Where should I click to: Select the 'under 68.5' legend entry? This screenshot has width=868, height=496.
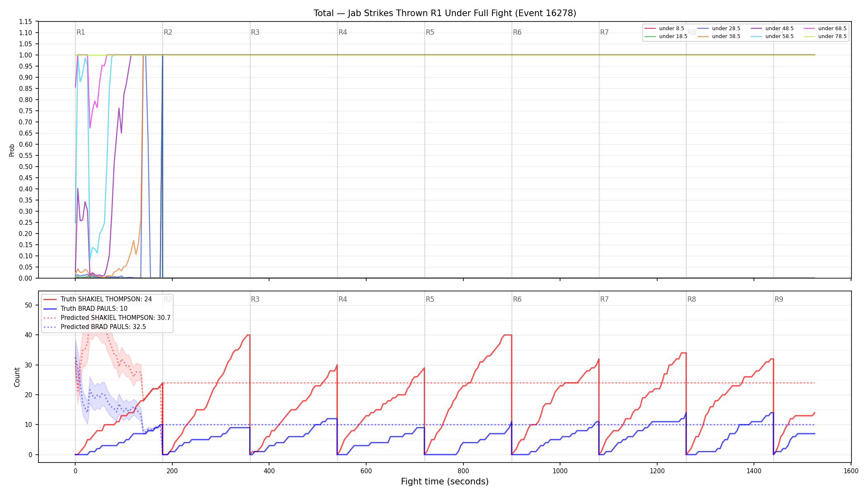[x=825, y=29]
